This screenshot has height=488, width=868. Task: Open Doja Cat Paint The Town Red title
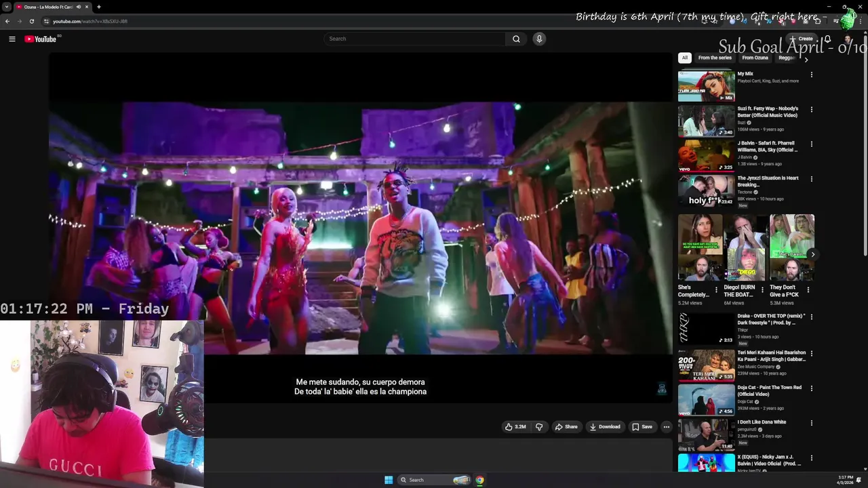tap(769, 390)
